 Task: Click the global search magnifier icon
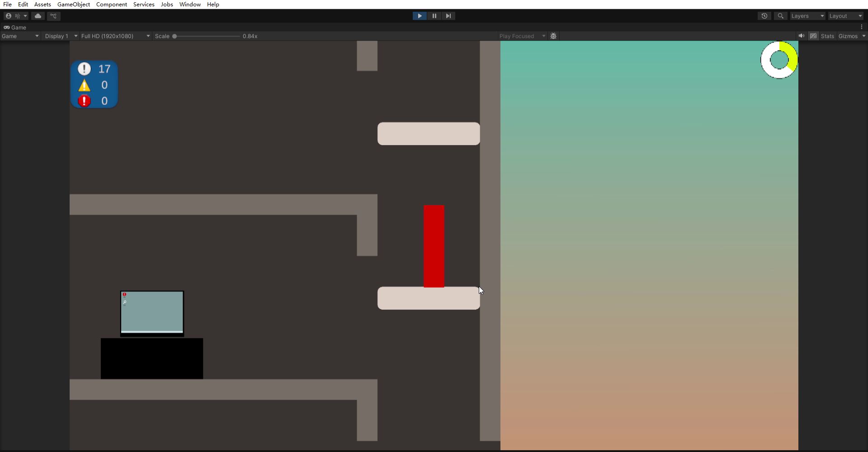click(x=780, y=16)
